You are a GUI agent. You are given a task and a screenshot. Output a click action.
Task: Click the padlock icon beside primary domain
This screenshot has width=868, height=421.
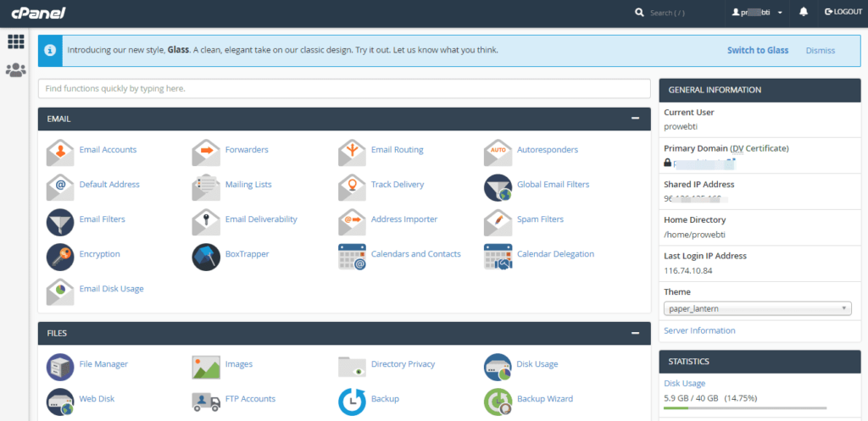tap(668, 163)
